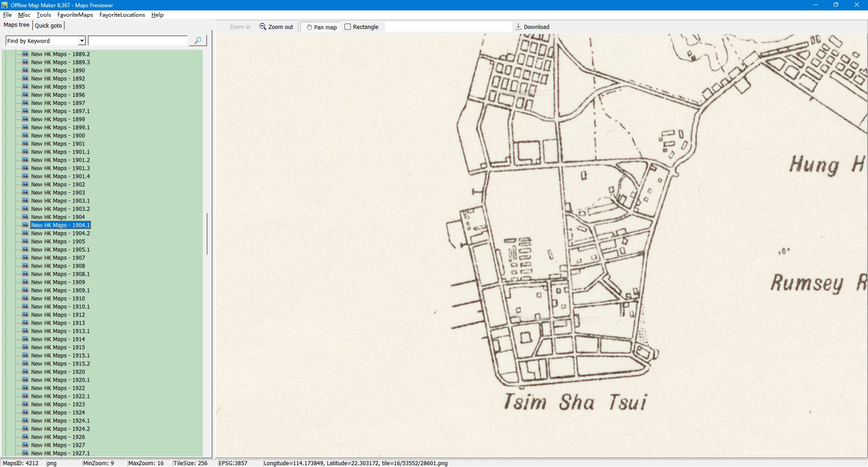Open the FavoriteMaps menu
868x467 pixels.
pos(75,15)
